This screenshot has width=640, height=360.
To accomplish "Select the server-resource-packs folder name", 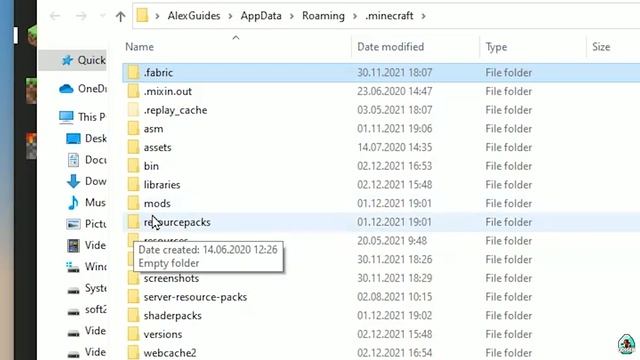I will [196, 297].
